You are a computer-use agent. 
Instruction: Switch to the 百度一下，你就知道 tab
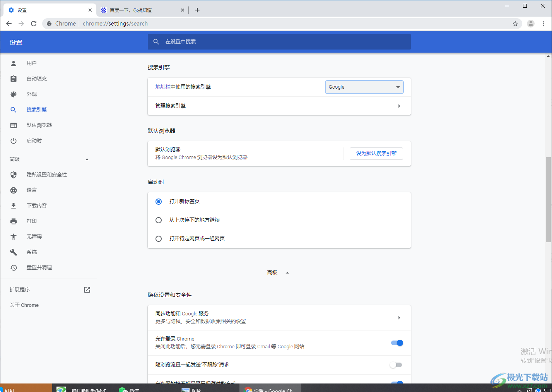tap(142, 10)
